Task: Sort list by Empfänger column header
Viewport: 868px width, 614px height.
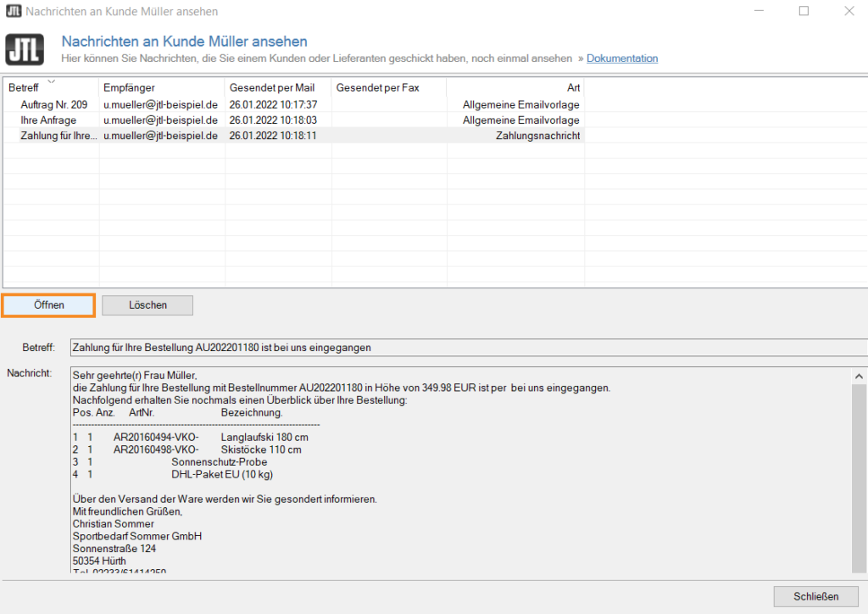Action: coord(129,88)
